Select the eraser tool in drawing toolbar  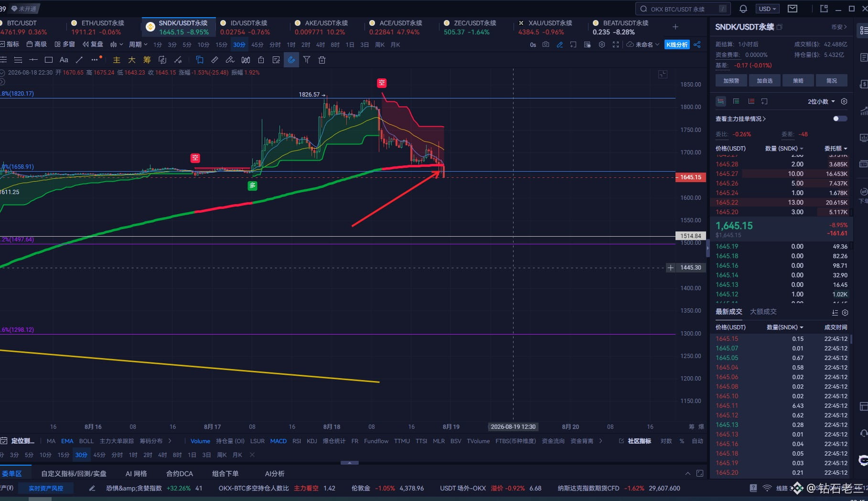pyautogui.click(x=230, y=60)
